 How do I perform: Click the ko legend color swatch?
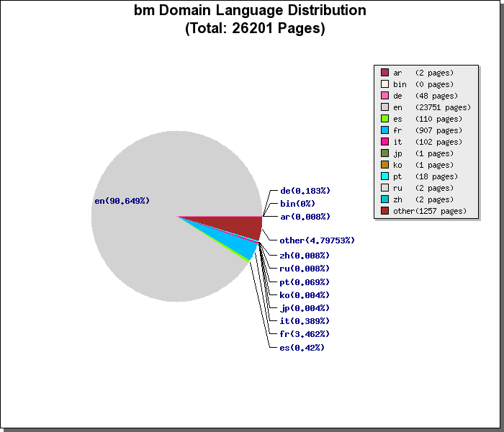(x=384, y=165)
